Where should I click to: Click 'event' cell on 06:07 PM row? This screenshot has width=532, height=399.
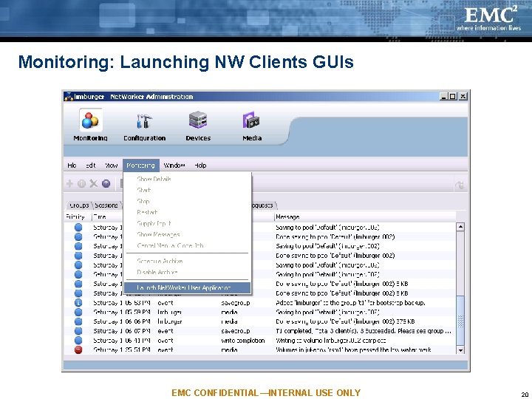[166, 331]
